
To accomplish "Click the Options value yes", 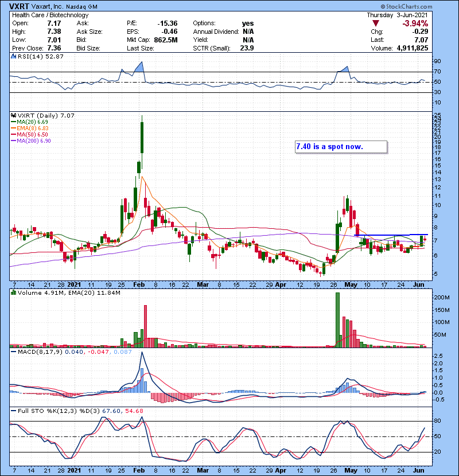I will tap(248, 24).
